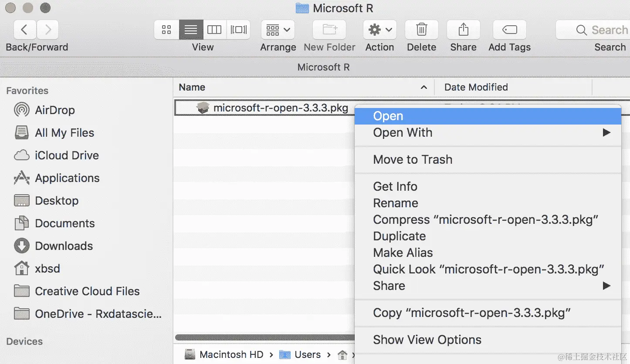Choose Show View Options
Screen dimensions: 630x364
(x=488, y=340)
